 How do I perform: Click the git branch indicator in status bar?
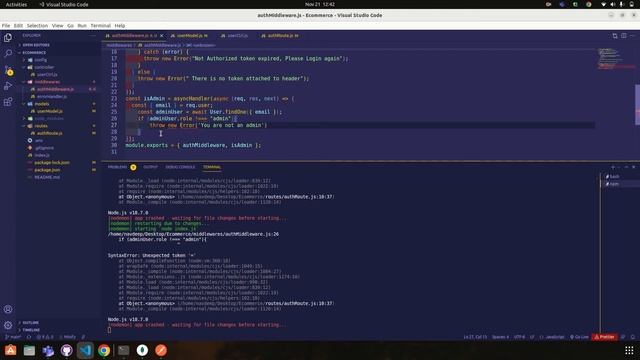point(13,337)
